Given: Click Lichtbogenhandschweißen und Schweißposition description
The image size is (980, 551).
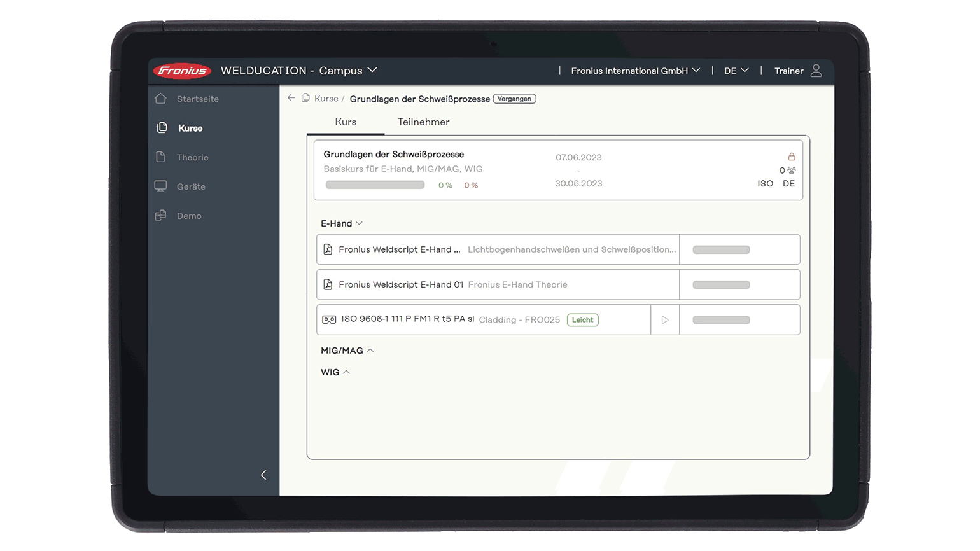Looking at the screenshot, I should tap(572, 249).
